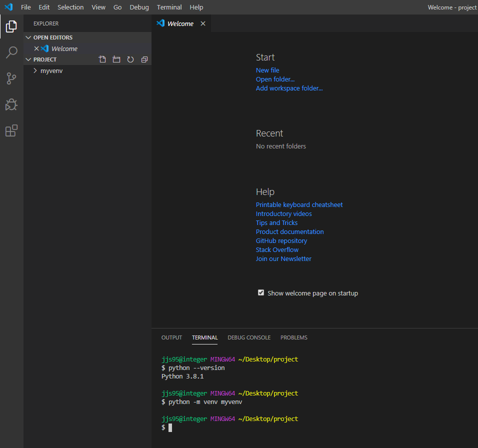Click the terminal cursor at the prompt

coord(170,427)
